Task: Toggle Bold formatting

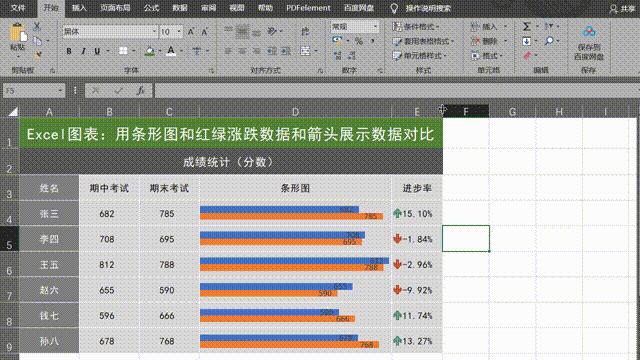Action: [x=69, y=51]
